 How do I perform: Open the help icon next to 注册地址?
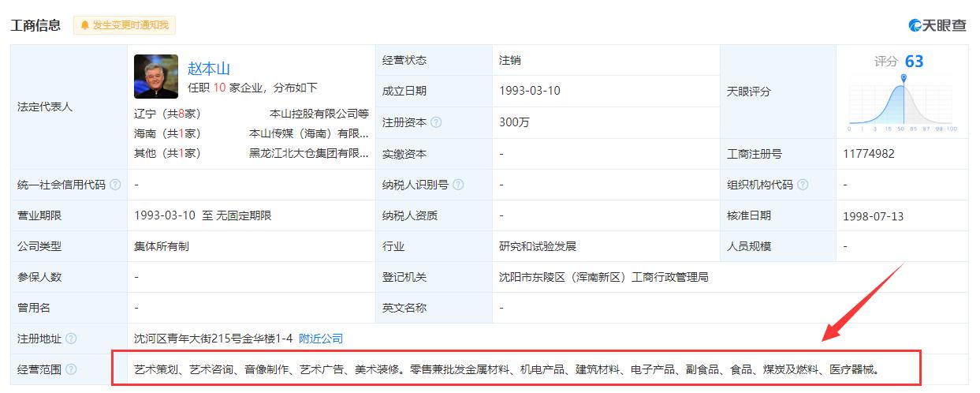[72, 339]
